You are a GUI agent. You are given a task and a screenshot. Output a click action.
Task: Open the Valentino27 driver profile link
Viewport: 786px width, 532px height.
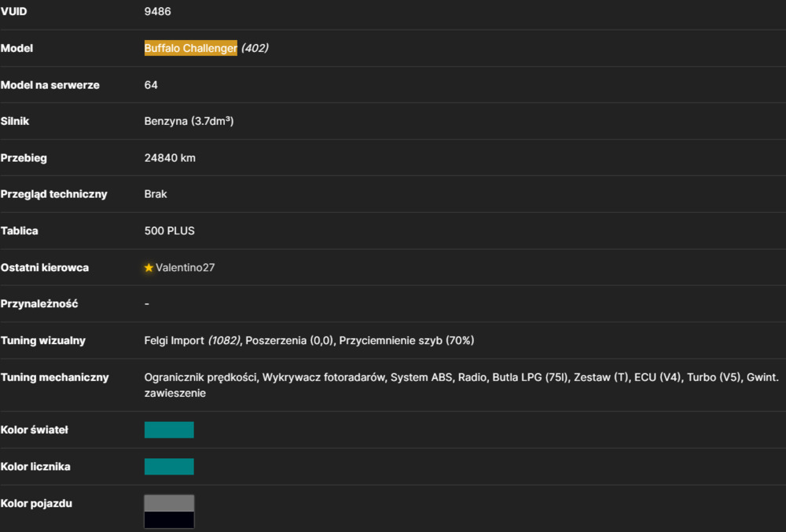[x=185, y=267]
